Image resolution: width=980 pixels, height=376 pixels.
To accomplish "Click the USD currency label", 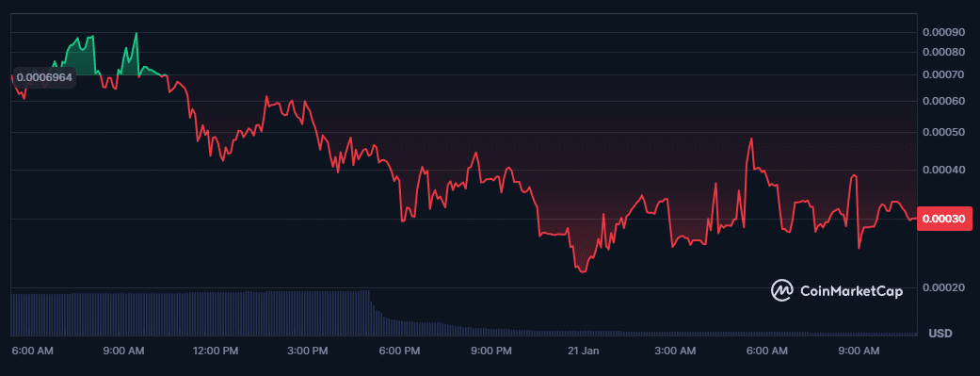I will (x=940, y=334).
